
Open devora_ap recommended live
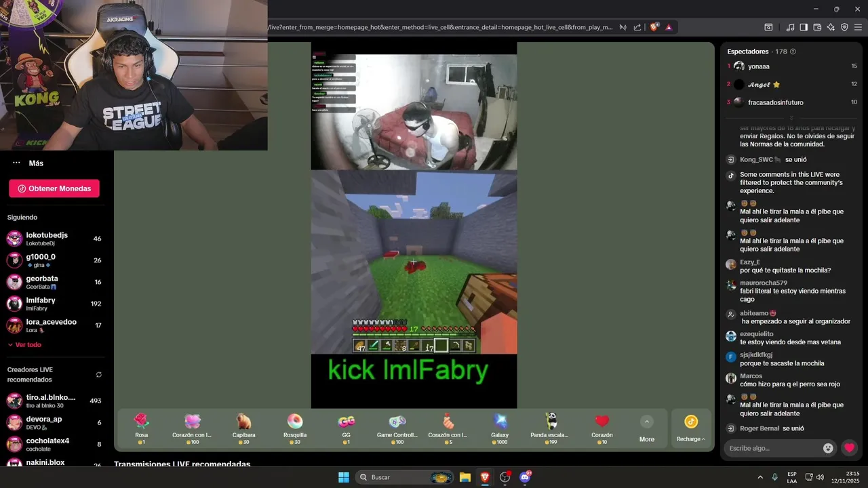54,422
